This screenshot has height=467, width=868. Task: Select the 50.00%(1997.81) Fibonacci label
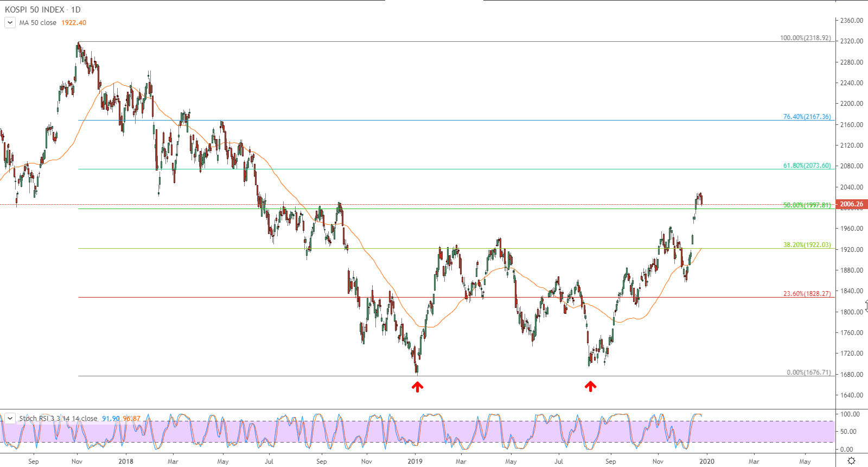pos(807,205)
